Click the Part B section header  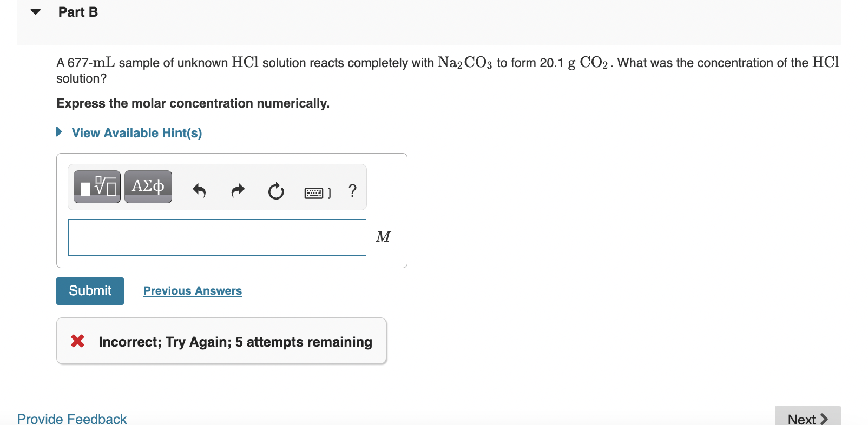pos(78,11)
